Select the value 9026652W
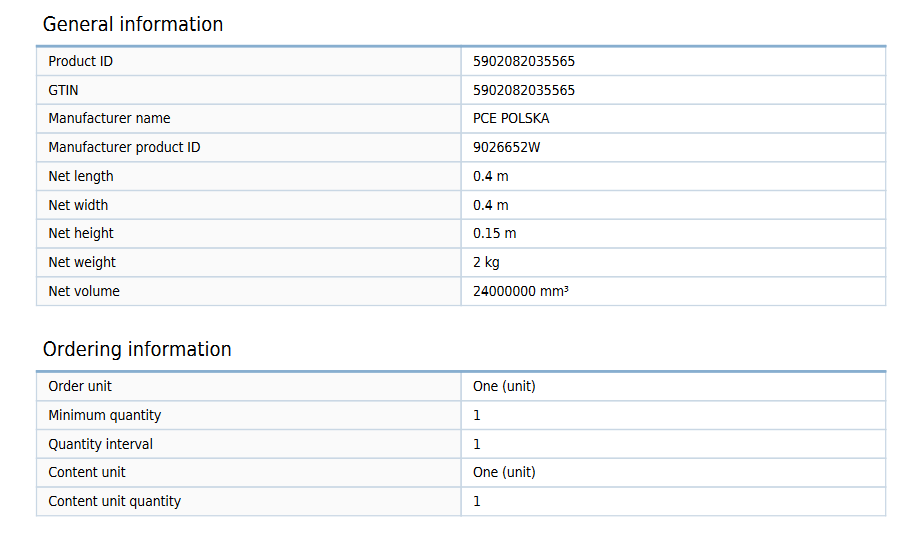This screenshot has height=544, width=916. tap(506, 147)
